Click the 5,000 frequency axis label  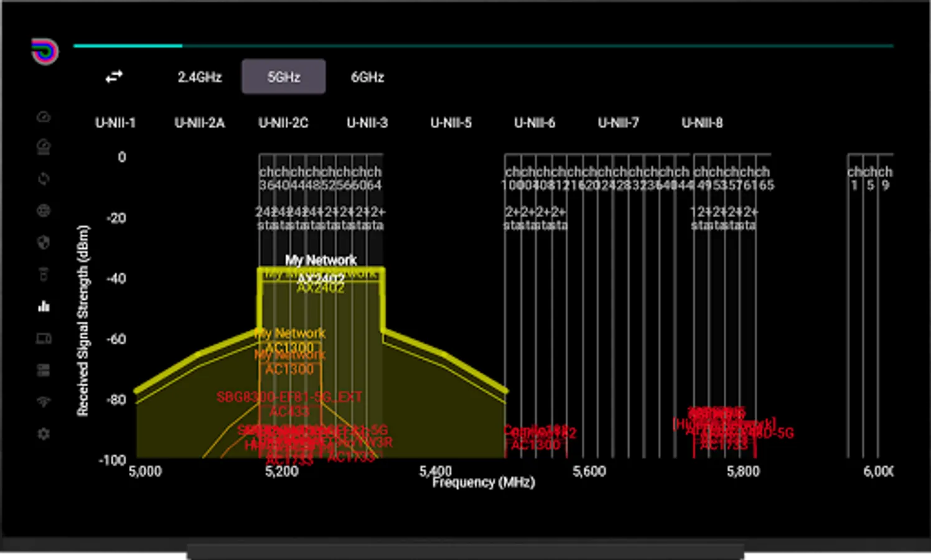[x=145, y=472]
